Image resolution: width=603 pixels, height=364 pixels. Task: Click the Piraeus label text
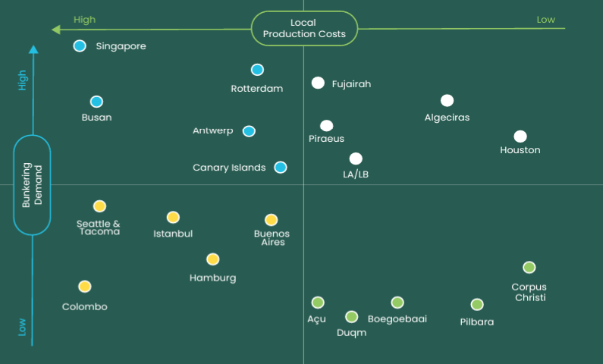coord(327,139)
